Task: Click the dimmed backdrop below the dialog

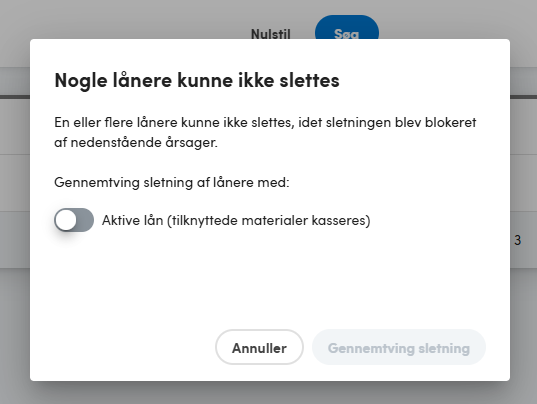Action: [268, 393]
